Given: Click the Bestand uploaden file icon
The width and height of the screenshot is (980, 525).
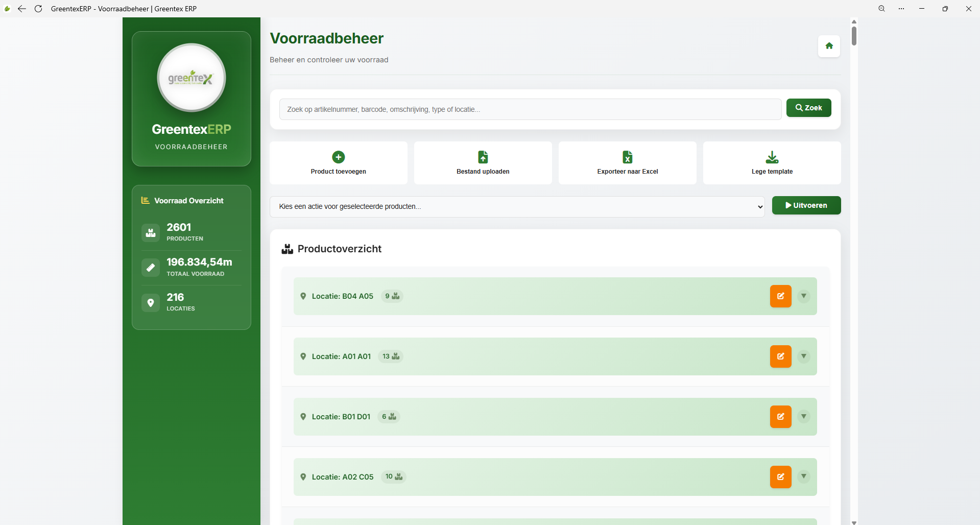Looking at the screenshot, I should pyautogui.click(x=483, y=157).
